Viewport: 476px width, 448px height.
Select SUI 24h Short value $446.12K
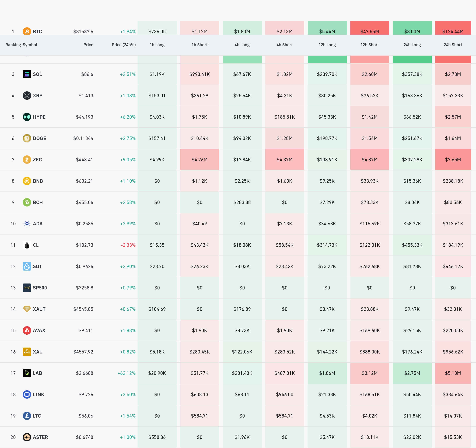click(x=453, y=266)
